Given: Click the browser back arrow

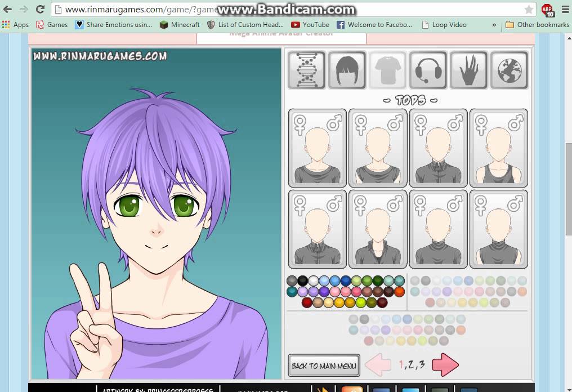Looking at the screenshot, I should coord(7,10).
